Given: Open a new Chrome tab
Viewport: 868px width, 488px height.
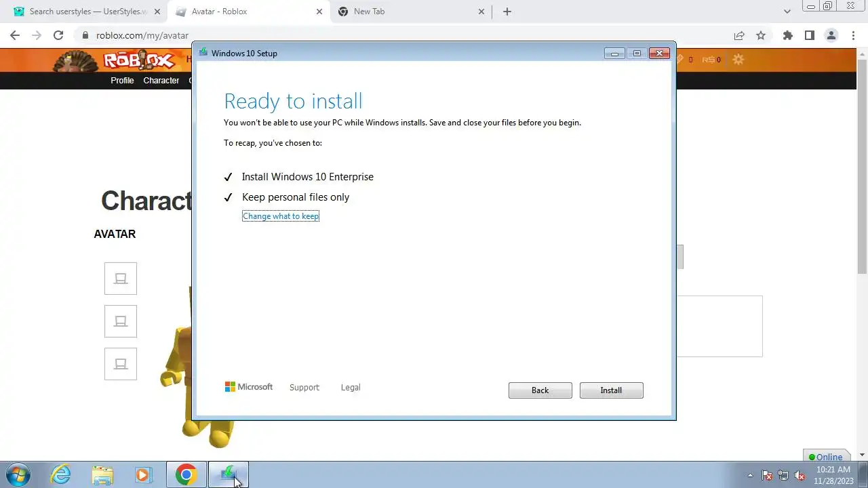Looking at the screenshot, I should pos(507,12).
